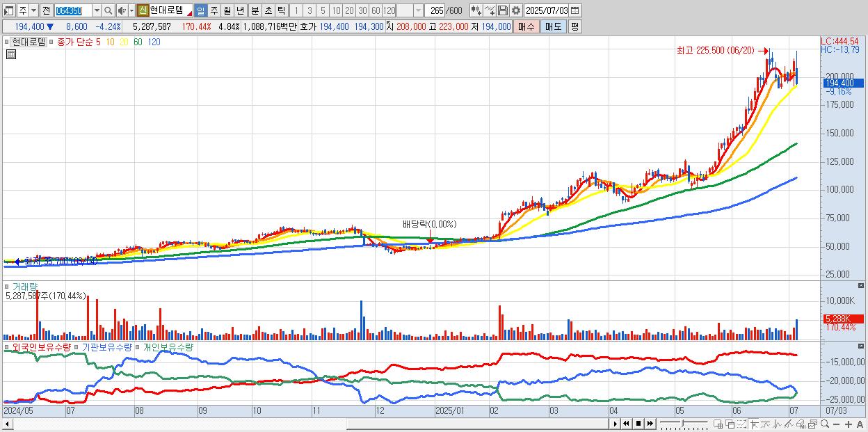
Task: Click the line tool icon beside save icon
Action: tap(489, 10)
